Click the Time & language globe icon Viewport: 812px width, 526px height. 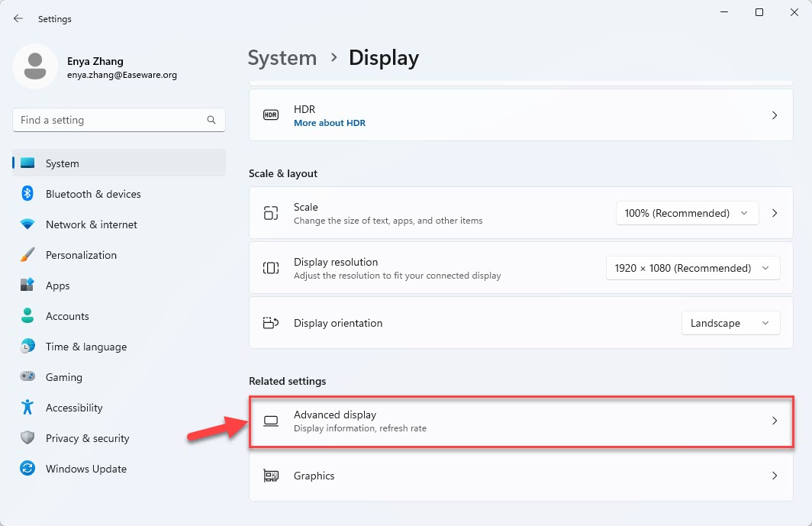[27, 346]
